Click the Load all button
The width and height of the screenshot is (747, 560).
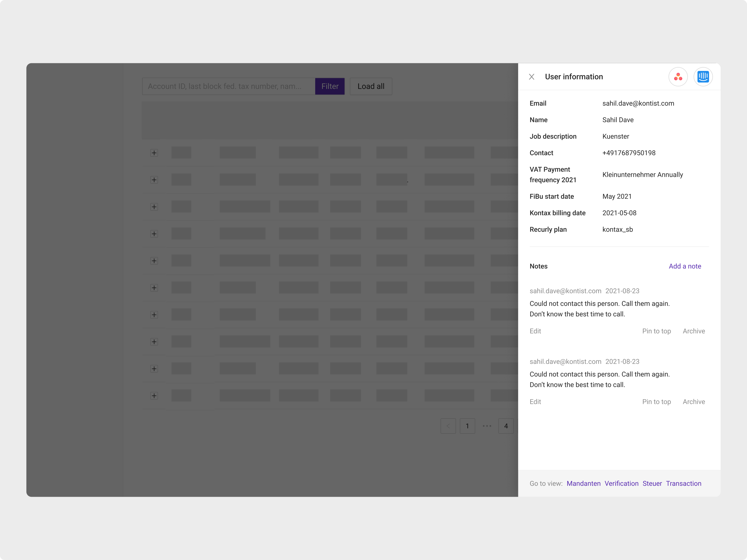click(x=370, y=86)
